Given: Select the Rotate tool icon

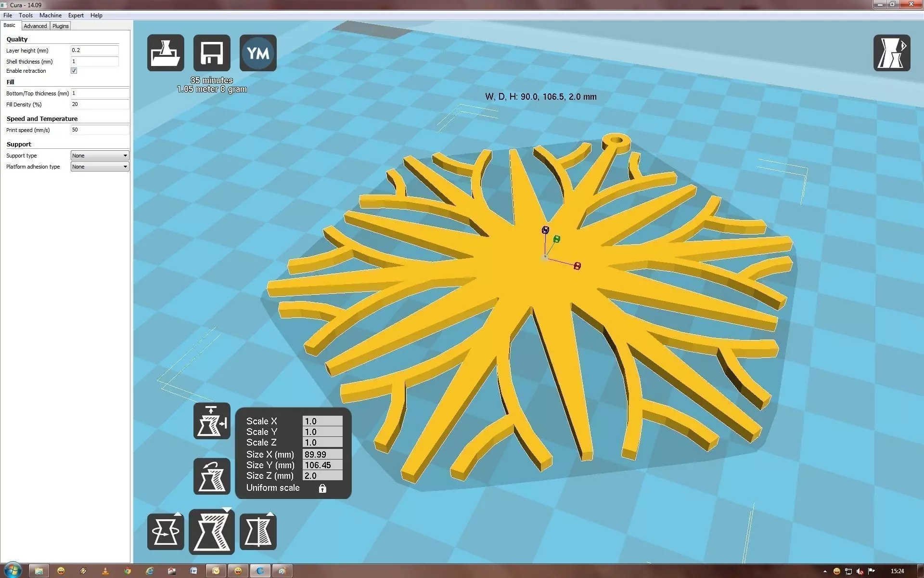Looking at the screenshot, I should 166,532.
